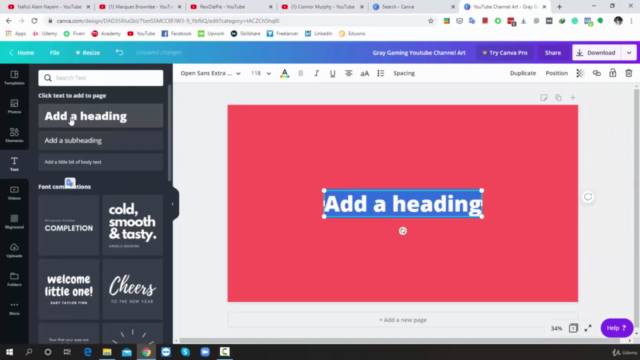This screenshot has width=640, height=360.
Task: Click the Udemy bookmark
Action: 45,33
